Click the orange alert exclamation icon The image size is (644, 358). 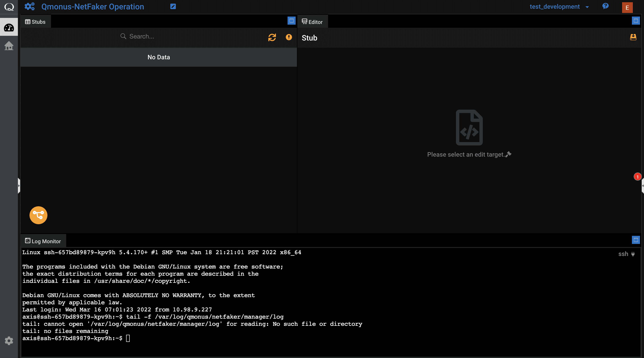tap(289, 37)
